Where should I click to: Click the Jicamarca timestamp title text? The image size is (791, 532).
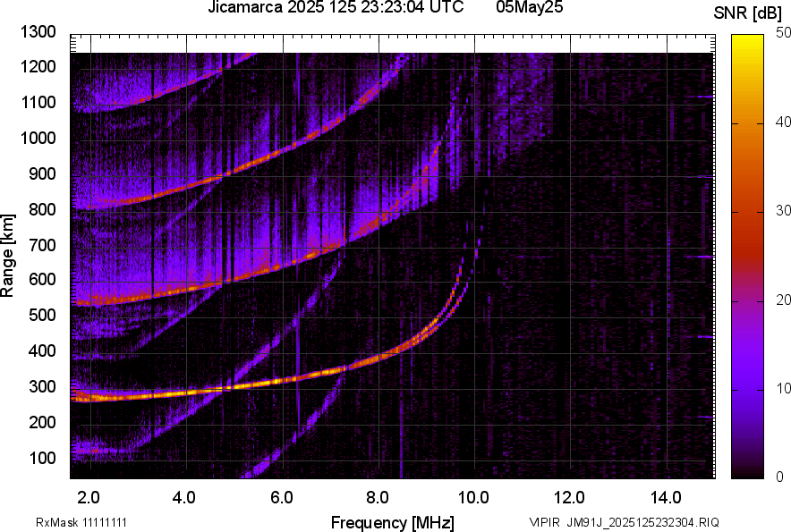[336, 7]
